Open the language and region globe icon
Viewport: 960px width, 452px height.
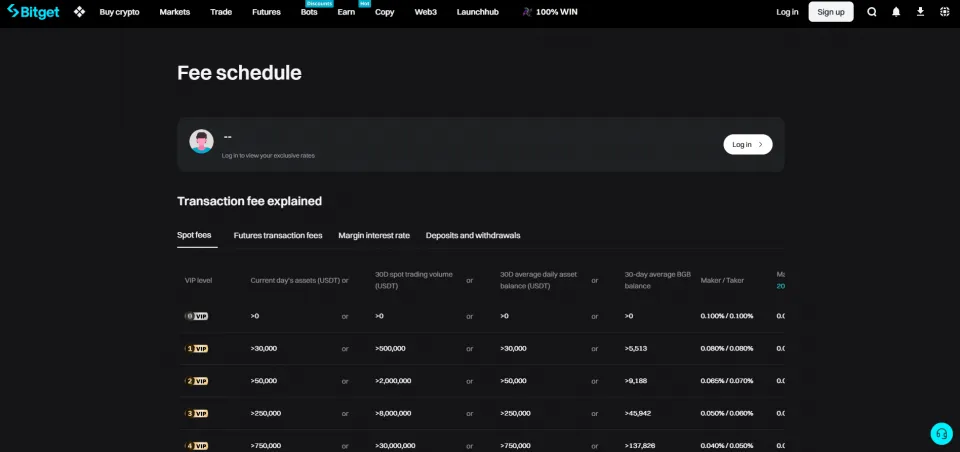(944, 12)
